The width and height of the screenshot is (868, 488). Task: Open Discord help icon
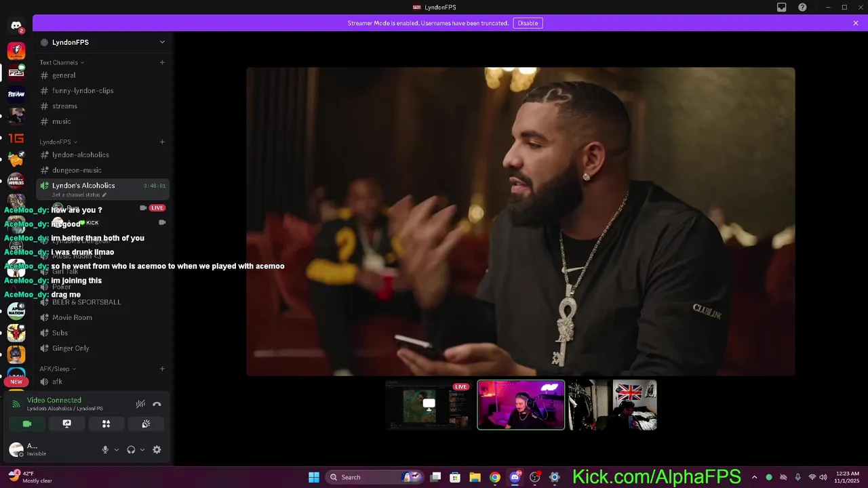pos(802,7)
